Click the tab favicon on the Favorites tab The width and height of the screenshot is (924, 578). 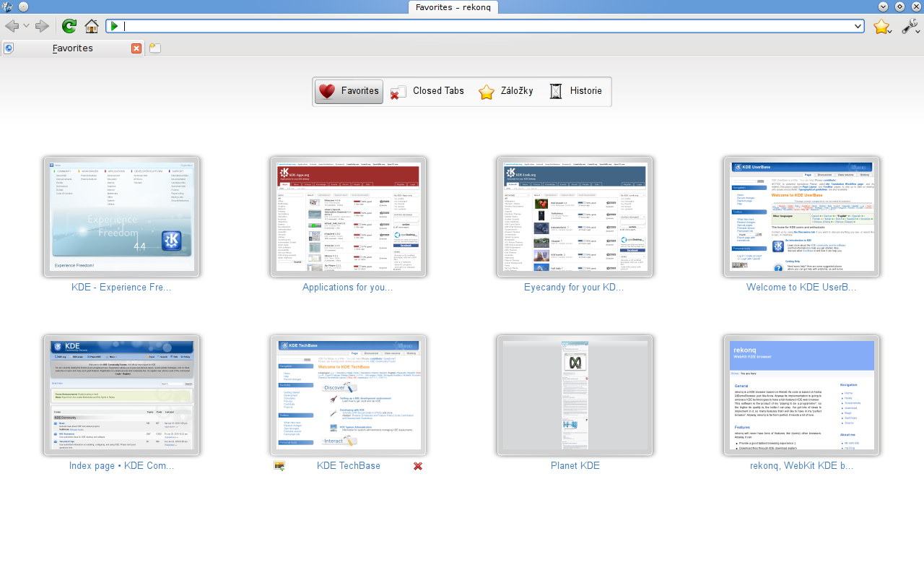(9, 48)
